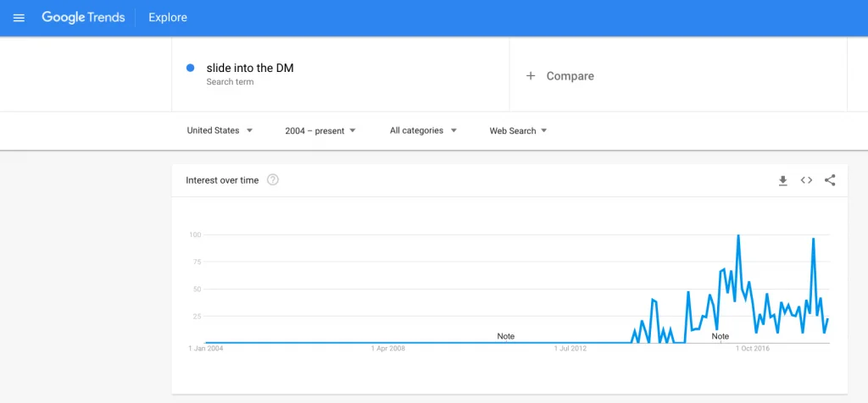Click the highest peak on the trend line

click(738, 235)
